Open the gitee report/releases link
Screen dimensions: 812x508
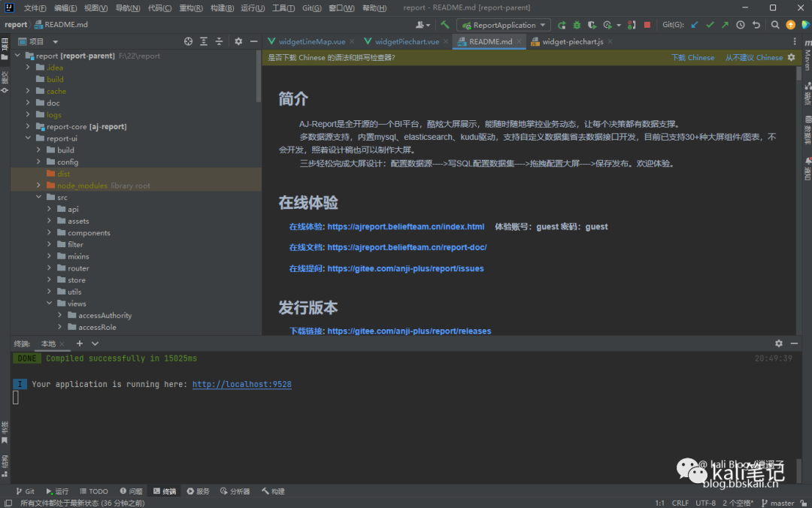(x=409, y=331)
